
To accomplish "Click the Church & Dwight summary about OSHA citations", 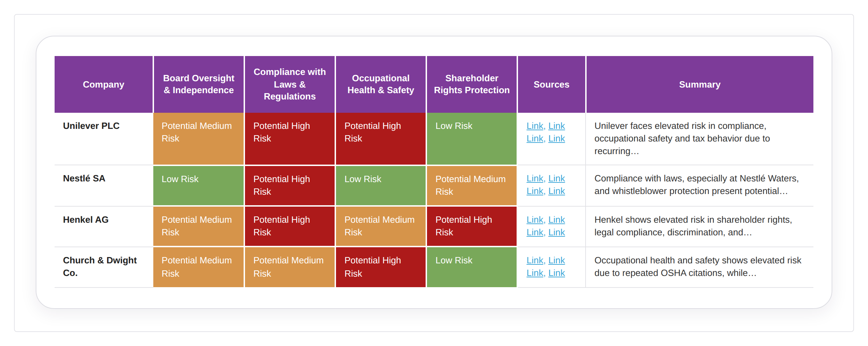I will click(698, 267).
